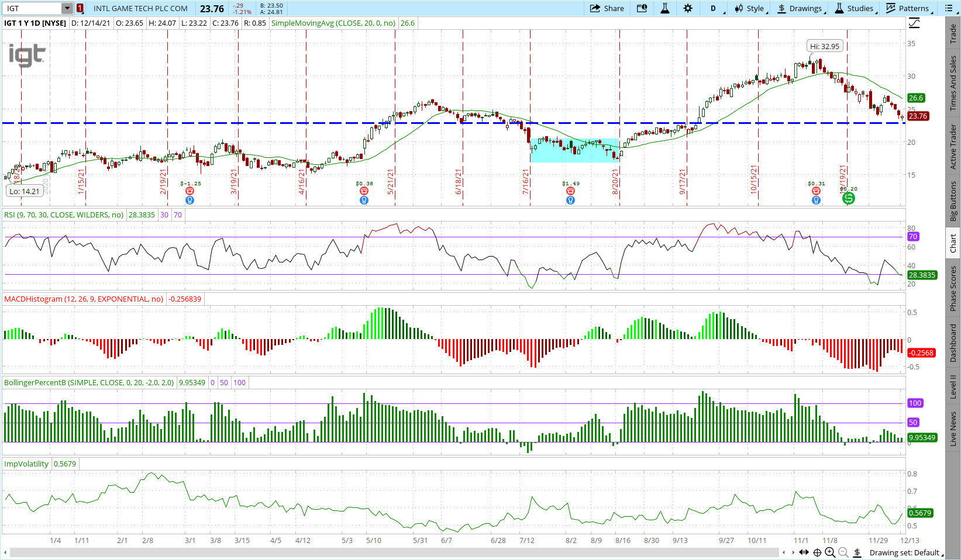Viewport: 961px width, 560px height.
Task: Click the 26.6 green moving average label
Action: tap(916, 98)
